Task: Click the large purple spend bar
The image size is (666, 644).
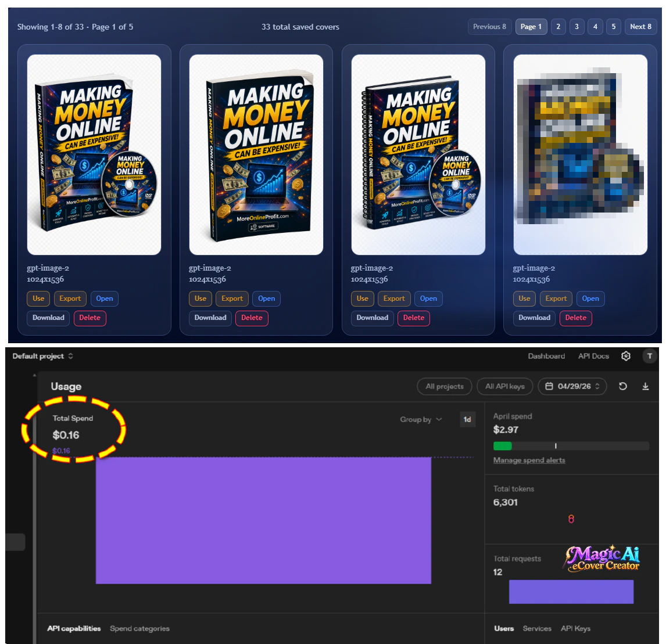Action: [263, 520]
